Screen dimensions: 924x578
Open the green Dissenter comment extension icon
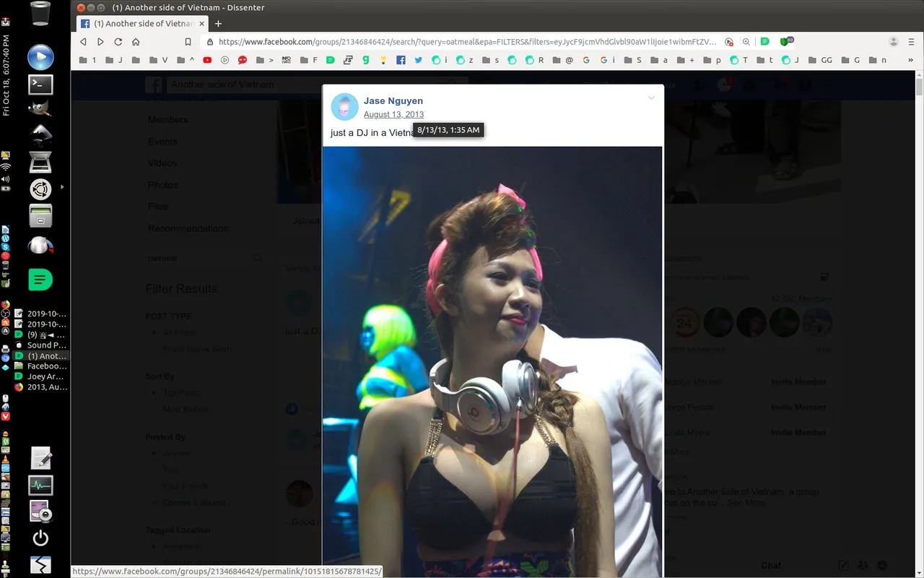[764, 42]
